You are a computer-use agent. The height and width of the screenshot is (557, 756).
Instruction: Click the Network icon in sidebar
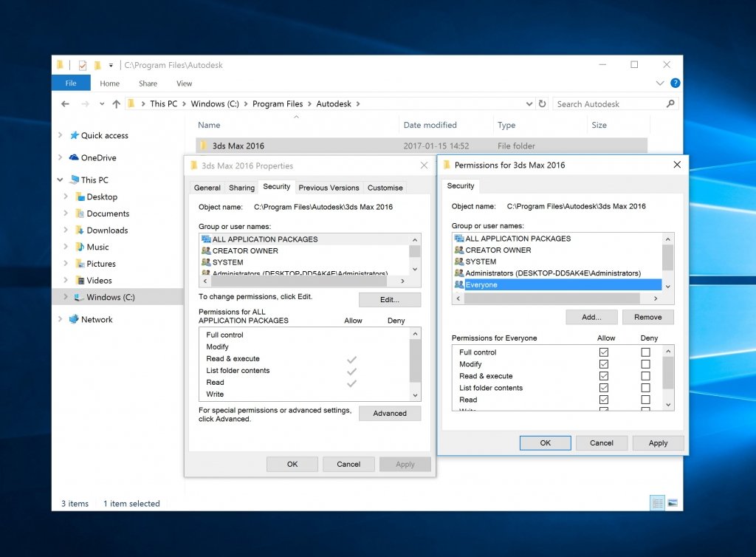[74, 319]
